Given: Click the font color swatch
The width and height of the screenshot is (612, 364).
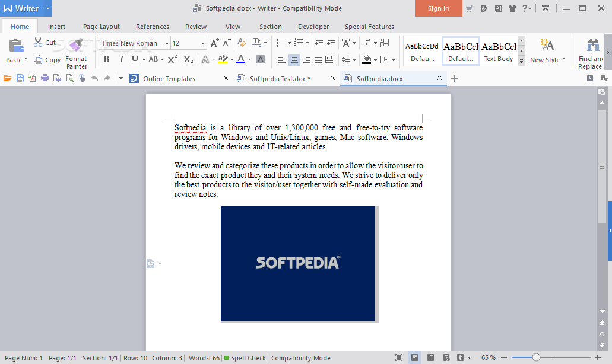Looking at the screenshot, I should (x=241, y=59).
